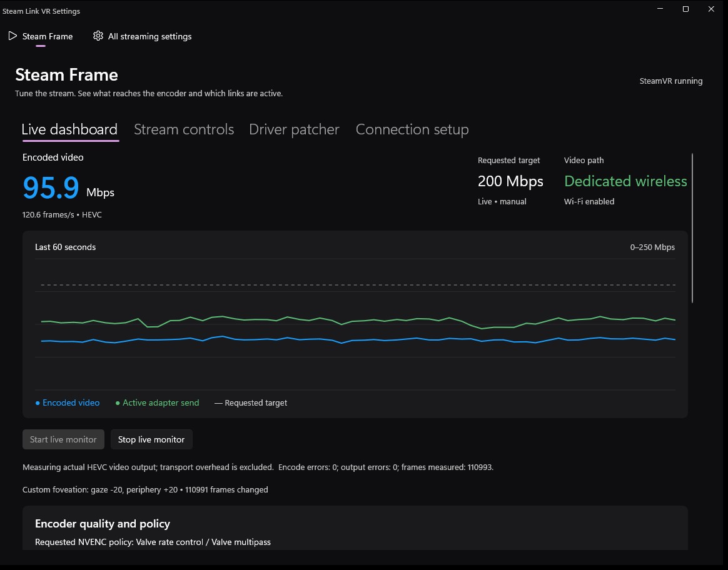Screen dimensions: 728x570
Task: Click the Dedicated wireless video path text
Action: 625,181
